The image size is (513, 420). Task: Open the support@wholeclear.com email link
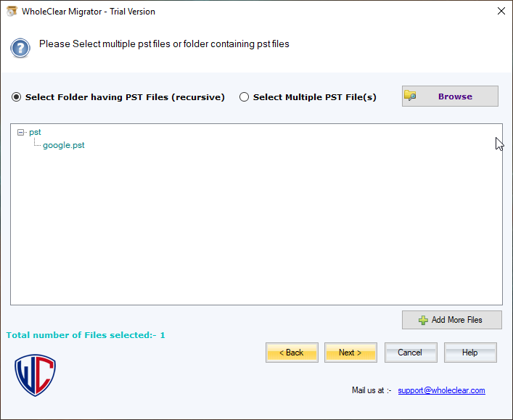click(441, 390)
